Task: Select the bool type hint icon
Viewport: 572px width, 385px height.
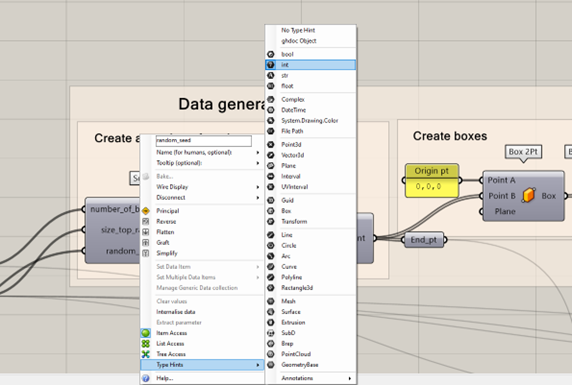Action: [271, 54]
